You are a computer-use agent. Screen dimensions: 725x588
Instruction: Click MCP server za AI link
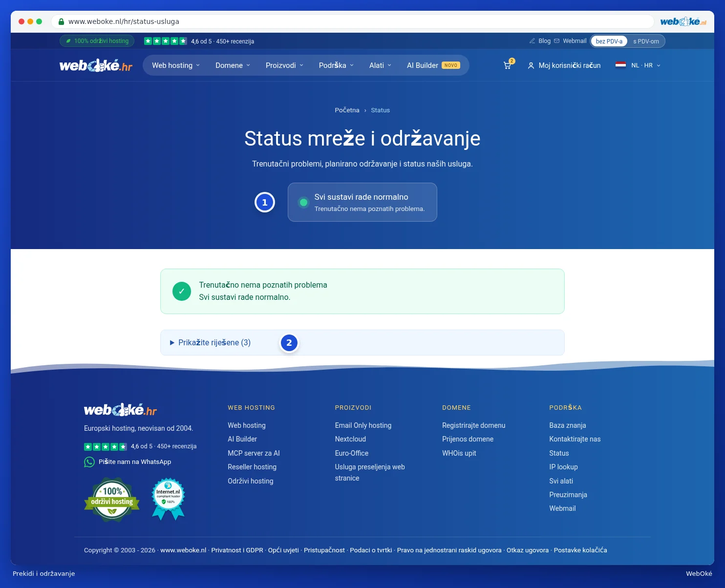point(254,453)
